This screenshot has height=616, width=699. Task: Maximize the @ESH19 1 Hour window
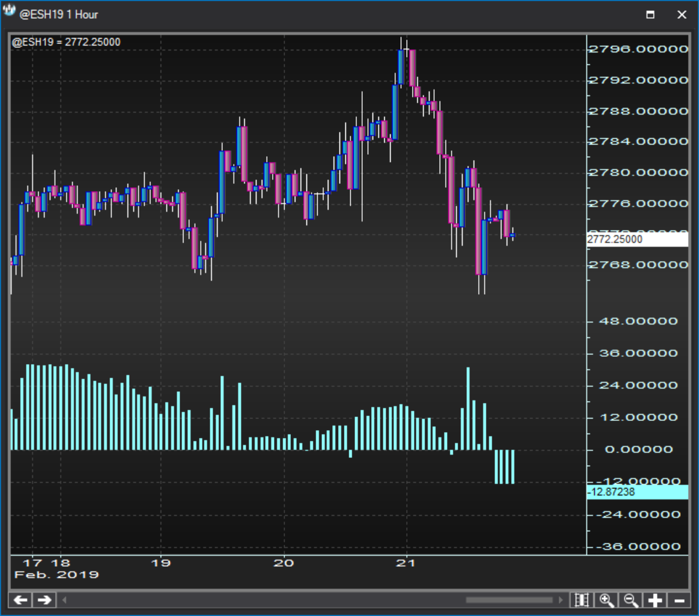650,15
